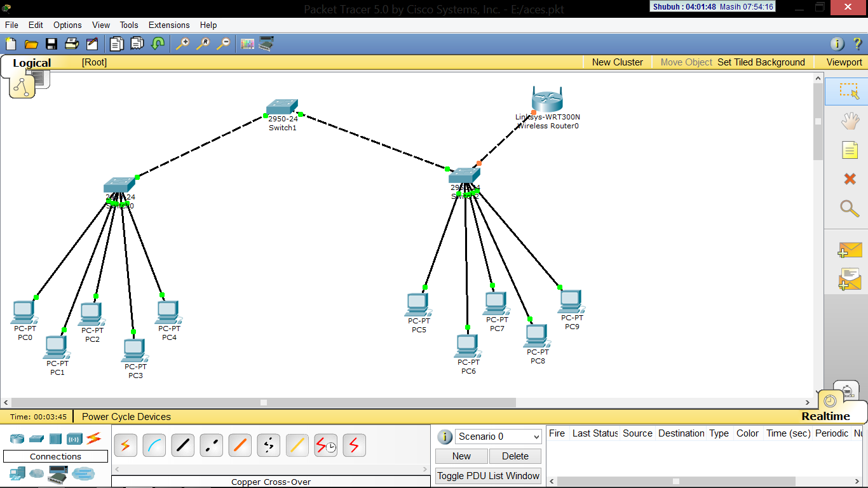Click the scenario Delete button
This screenshot has width=868, height=488.
click(515, 456)
